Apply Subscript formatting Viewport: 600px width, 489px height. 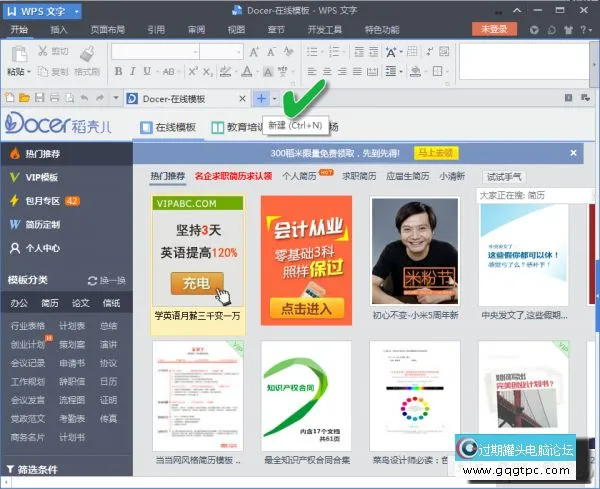coord(208,72)
